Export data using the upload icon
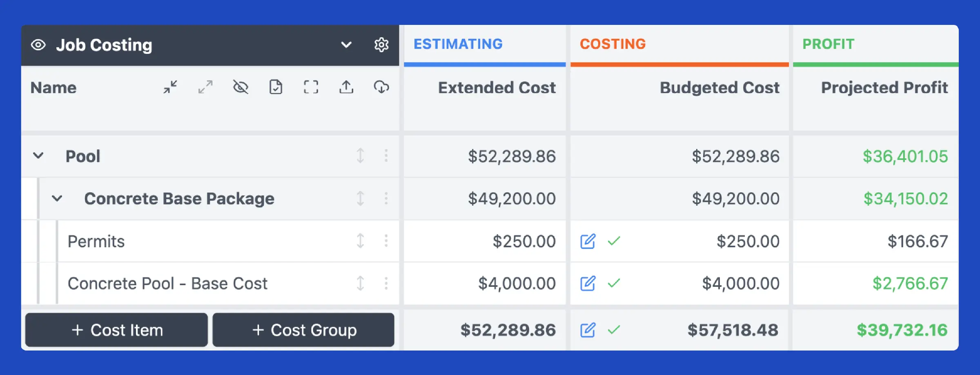980x375 pixels. pyautogui.click(x=346, y=87)
